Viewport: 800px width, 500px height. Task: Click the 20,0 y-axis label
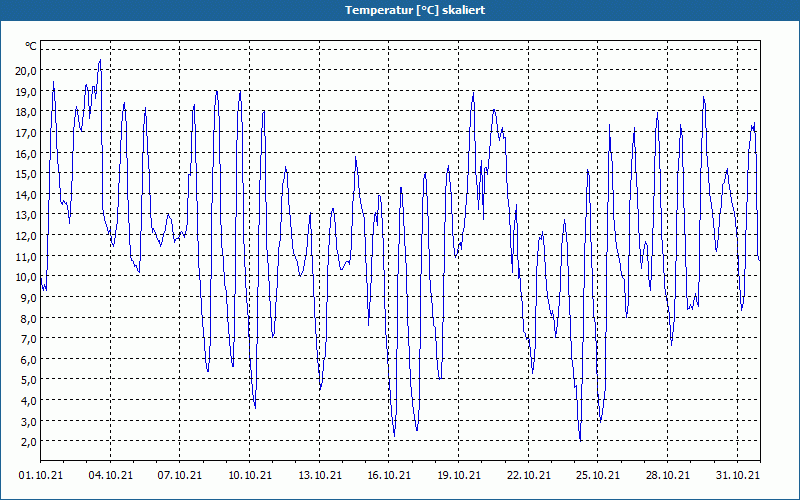pos(26,71)
